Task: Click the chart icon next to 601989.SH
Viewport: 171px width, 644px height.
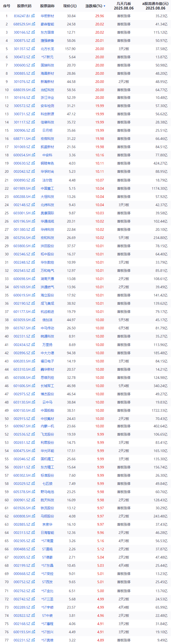Action: 33,188
